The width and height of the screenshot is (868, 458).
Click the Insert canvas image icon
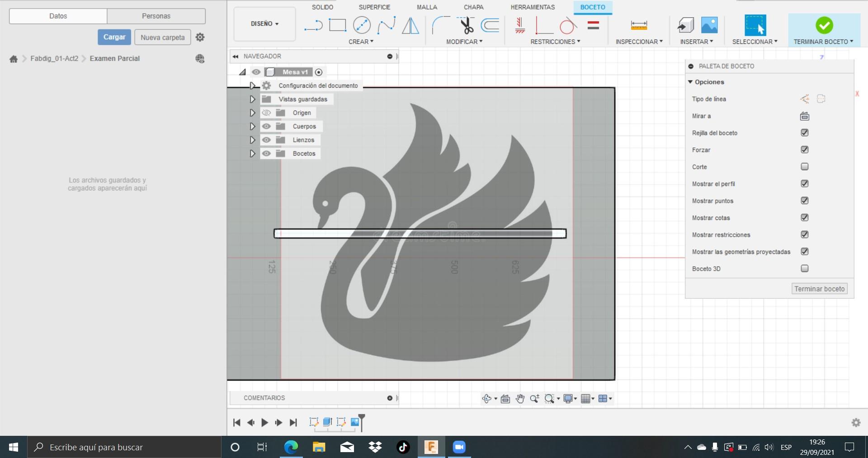[x=709, y=25]
